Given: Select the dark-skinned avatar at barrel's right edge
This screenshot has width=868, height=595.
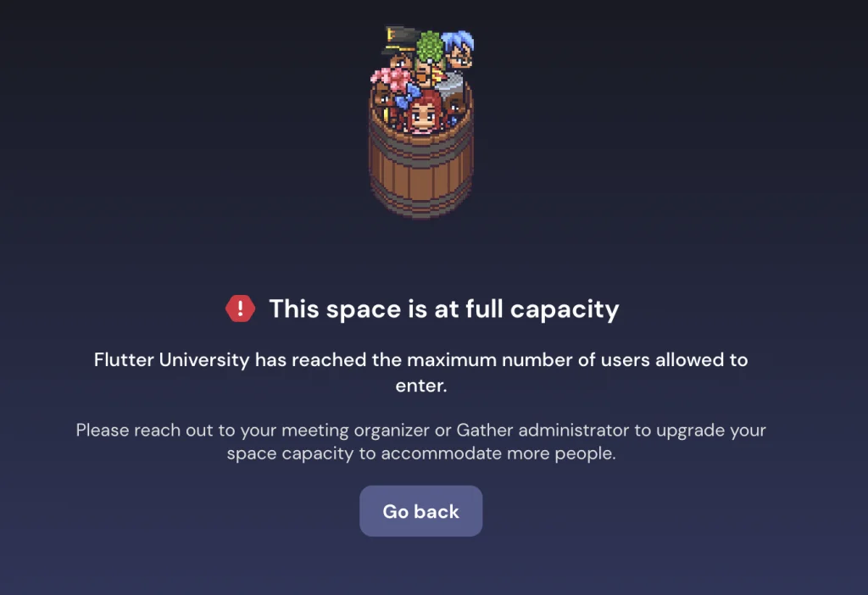Looking at the screenshot, I should tap(455, 106).
